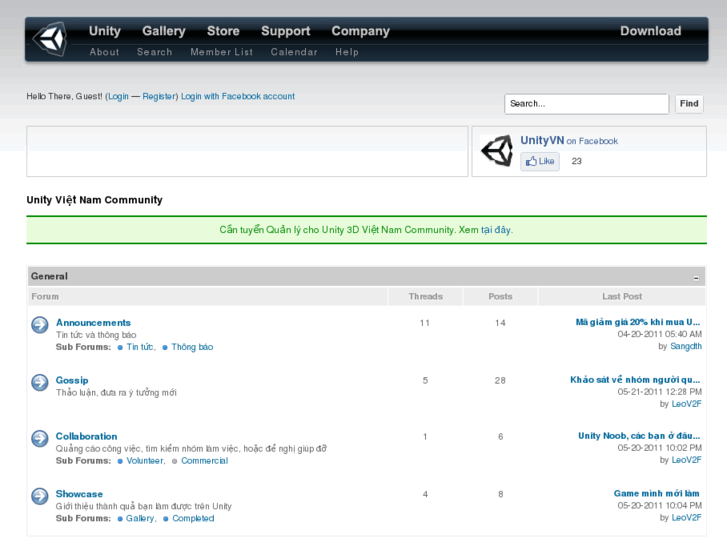
Task: Open last post 'Unity Noob, các bạn ở đâu...'
Action: [639, 436]
